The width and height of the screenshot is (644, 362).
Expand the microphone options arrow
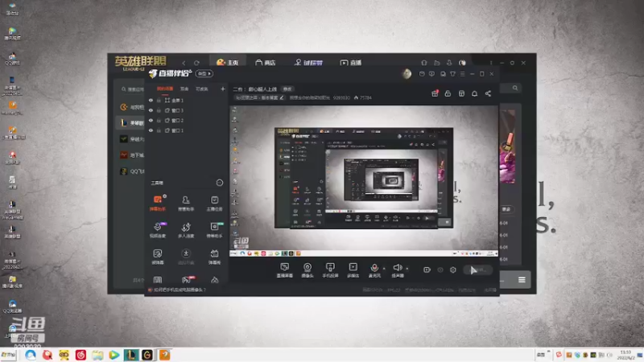[x=384, y=269]
